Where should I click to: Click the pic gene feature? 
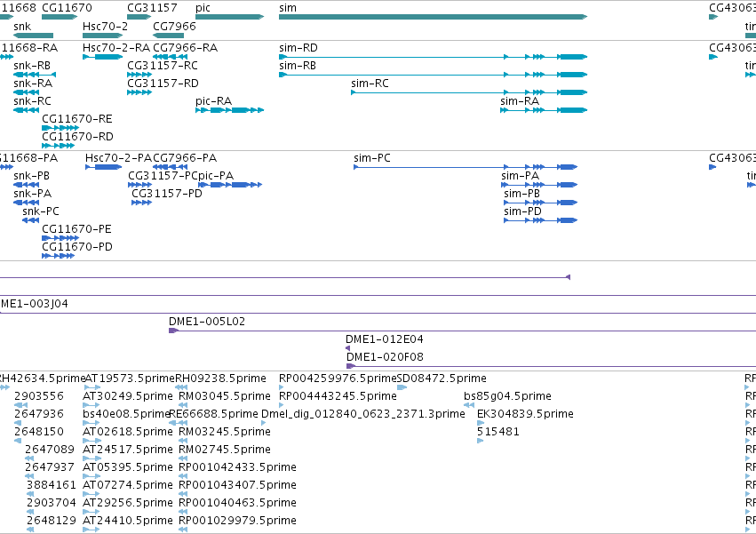pyautogui.click(x=229, y=17)
